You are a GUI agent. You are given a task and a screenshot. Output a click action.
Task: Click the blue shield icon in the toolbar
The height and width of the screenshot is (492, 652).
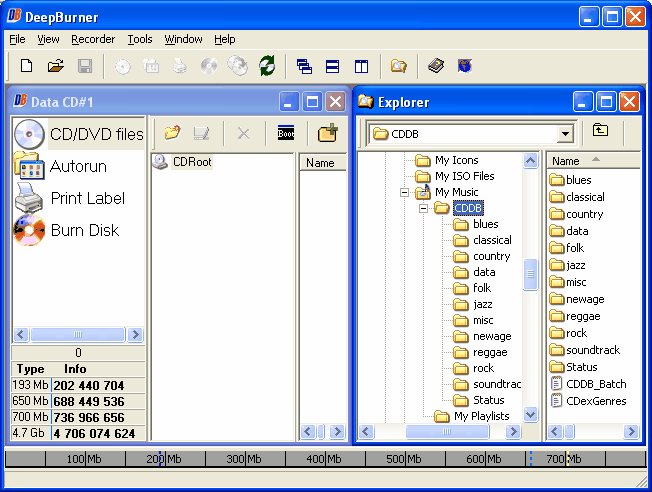[465, 66]
